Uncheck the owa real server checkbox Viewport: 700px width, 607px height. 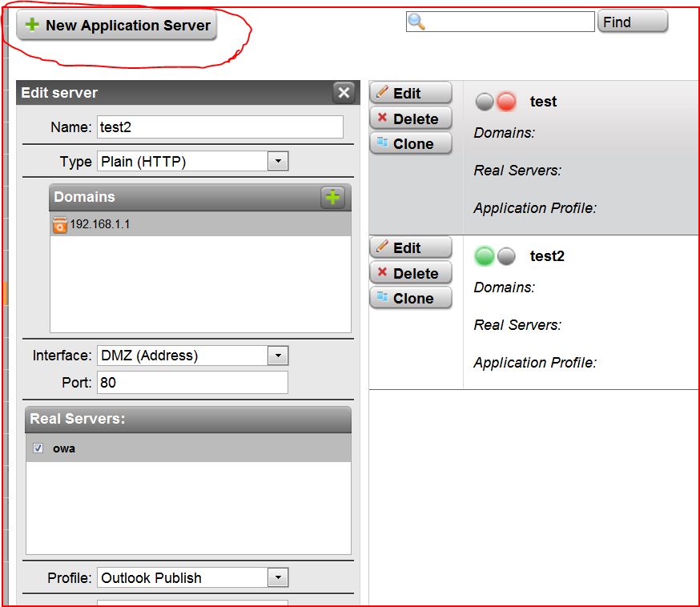click(x=38, y=448)
